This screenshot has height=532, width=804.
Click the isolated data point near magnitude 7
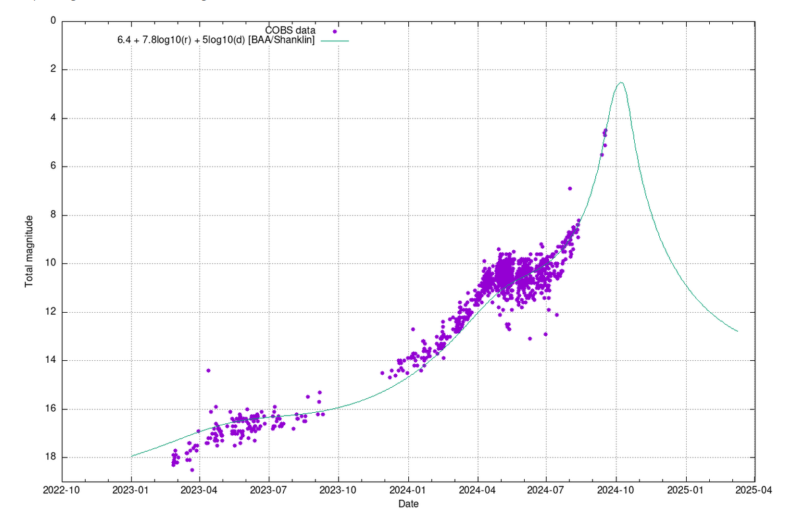tap(570, 188)
